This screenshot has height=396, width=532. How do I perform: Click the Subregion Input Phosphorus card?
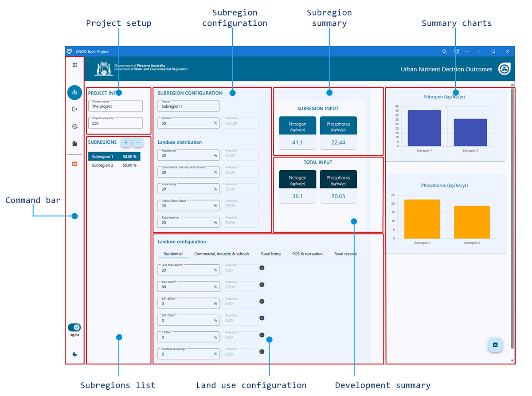point(338,133)
